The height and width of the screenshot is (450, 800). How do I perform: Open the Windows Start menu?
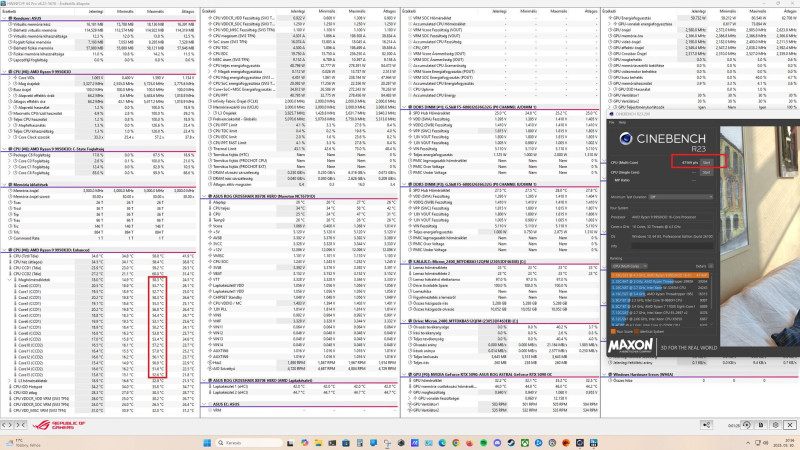pyautogui.click(x=207, y=443)
